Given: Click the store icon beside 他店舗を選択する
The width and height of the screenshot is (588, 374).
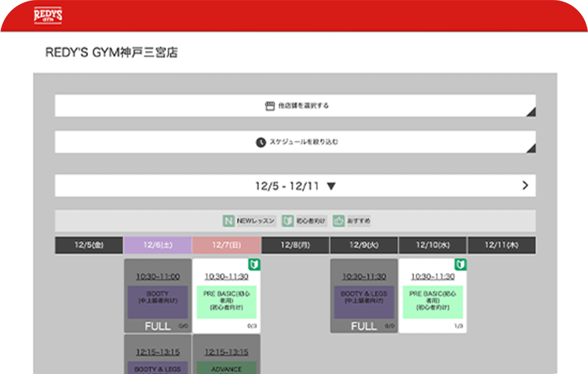Looking at the screenshot, I should pyautogui.click(x=270, y=106).
